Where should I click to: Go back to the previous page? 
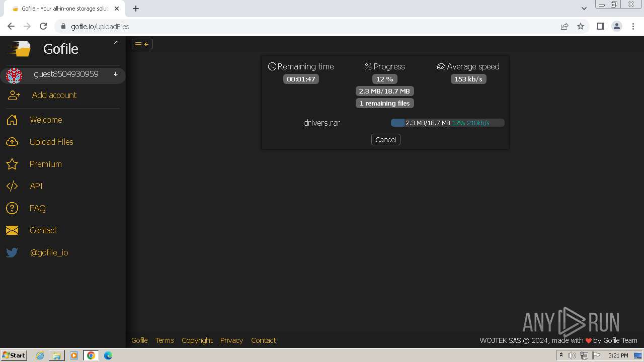tap(11, 27)
